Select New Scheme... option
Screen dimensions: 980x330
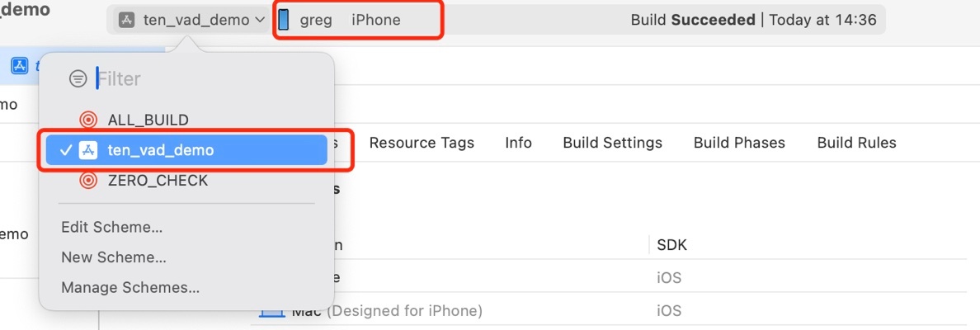(x=114, y=257)
